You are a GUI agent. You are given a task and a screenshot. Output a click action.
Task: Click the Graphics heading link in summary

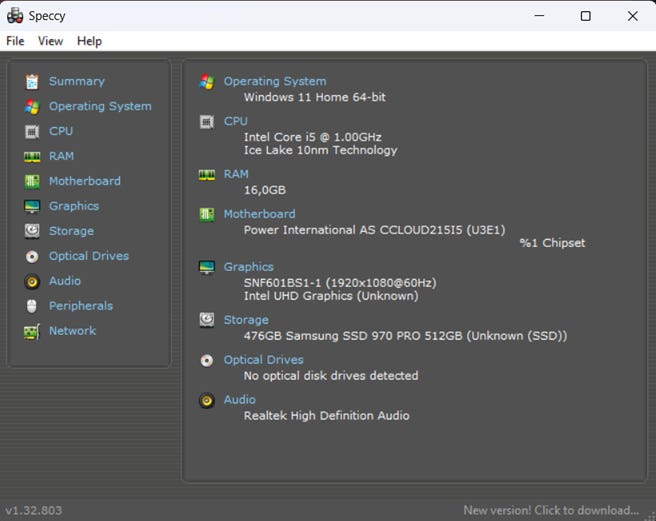[248, 267]
